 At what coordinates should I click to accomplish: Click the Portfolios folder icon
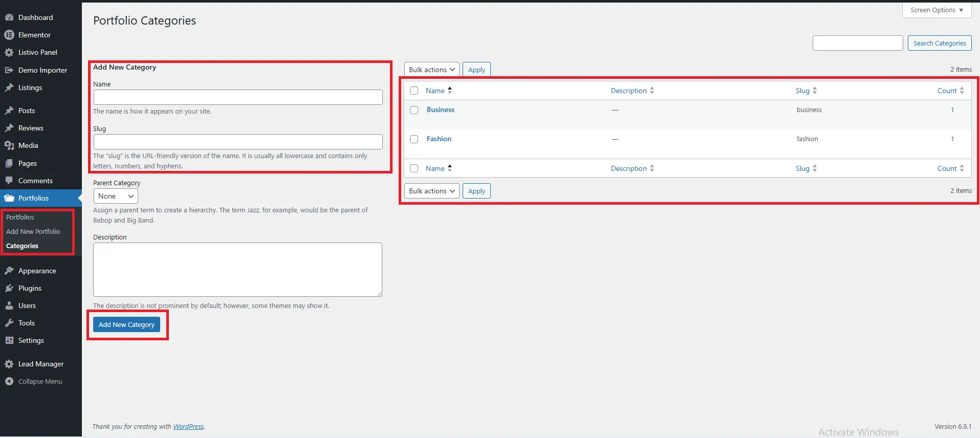[9, 198]
